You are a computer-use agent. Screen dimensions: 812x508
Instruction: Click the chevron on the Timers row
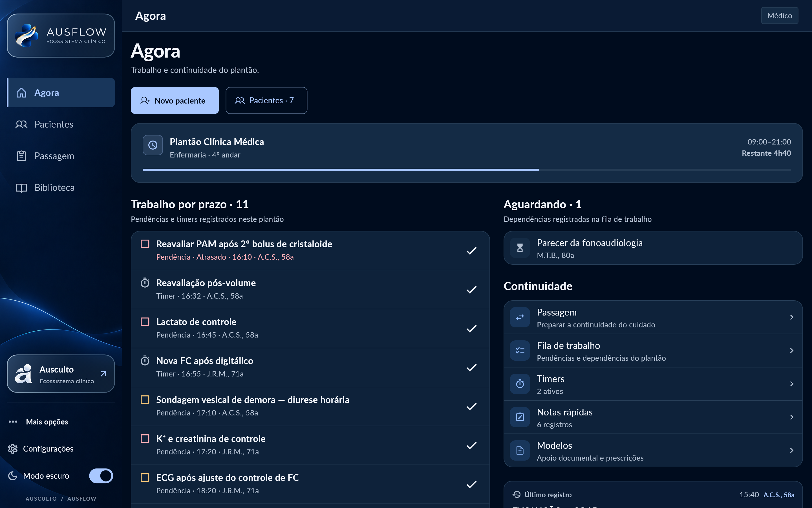791,384
